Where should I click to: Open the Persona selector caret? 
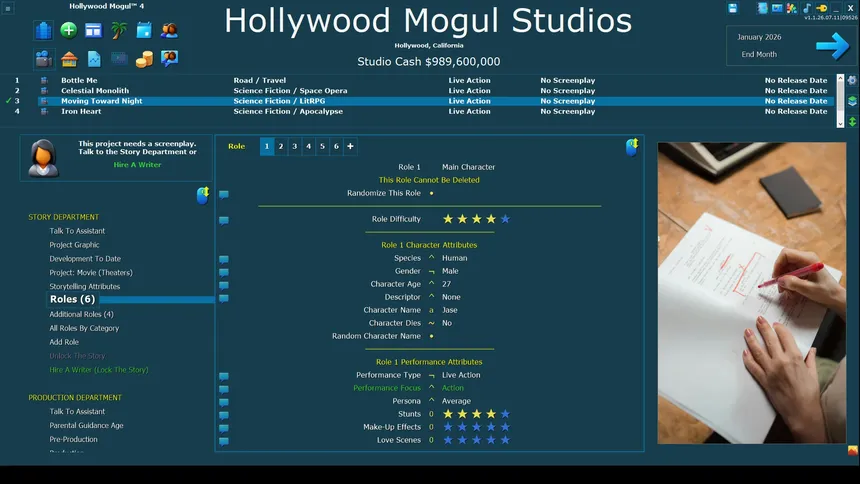pos(432,401)
